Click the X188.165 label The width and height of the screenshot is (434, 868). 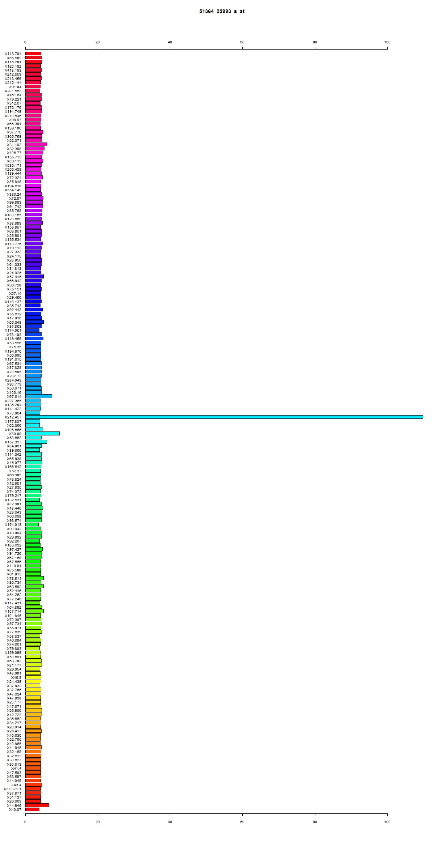pos(13,215)
